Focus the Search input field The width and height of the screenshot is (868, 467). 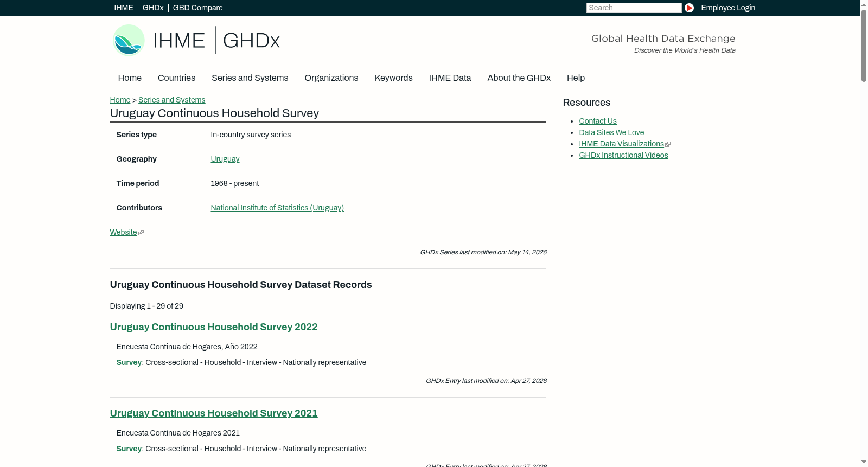coord(634,8)
